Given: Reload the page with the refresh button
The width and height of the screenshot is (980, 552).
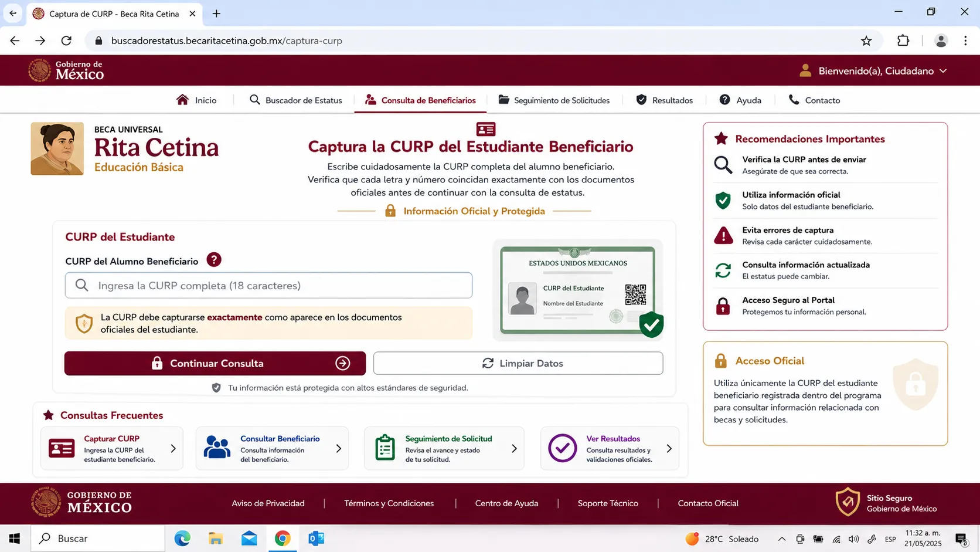Looking at the screenshot, I should pos(66,40).
